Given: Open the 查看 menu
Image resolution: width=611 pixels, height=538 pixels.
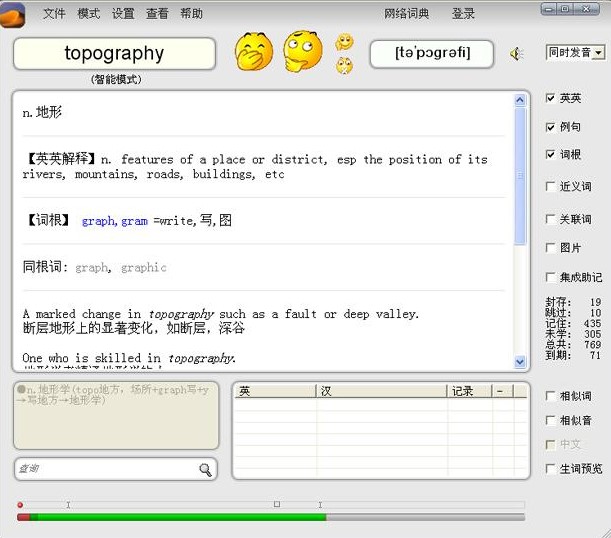Looking at the screenshot, I should pyautogui.click(x=157, y=14).
